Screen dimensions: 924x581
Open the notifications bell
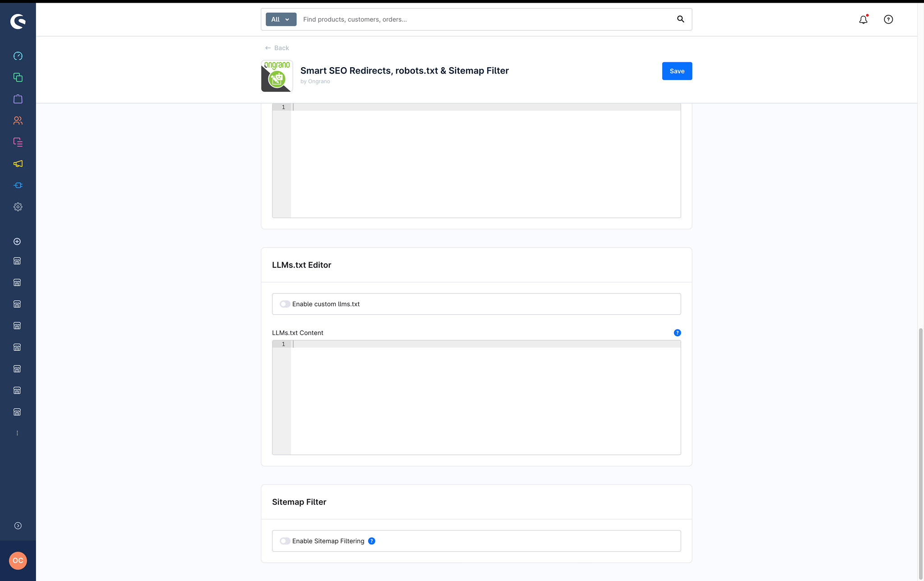pyautogui.click(x=863, y=19)
